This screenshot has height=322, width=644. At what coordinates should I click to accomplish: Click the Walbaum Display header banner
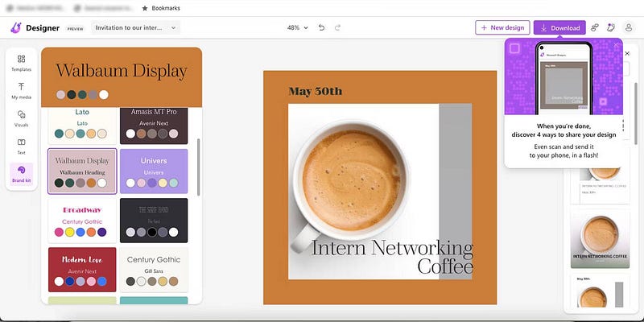pyautogui.click(x=122, y=77)
